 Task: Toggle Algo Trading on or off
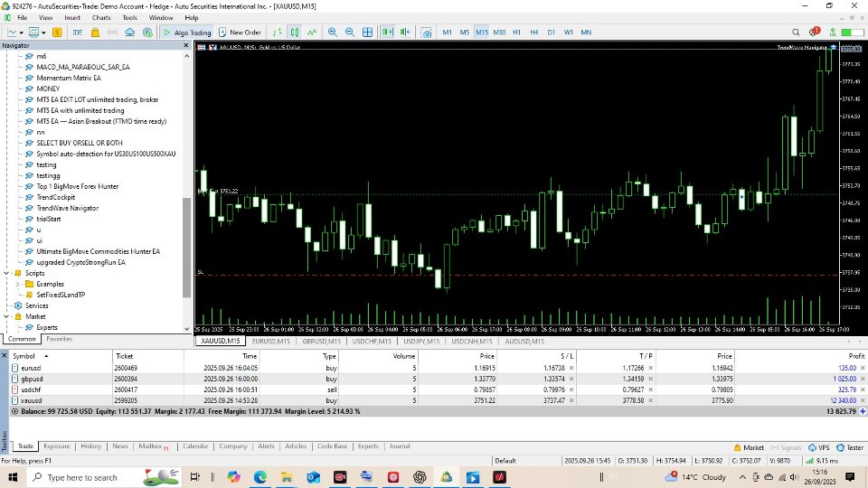pyautogui.click(x=186, y=33)
